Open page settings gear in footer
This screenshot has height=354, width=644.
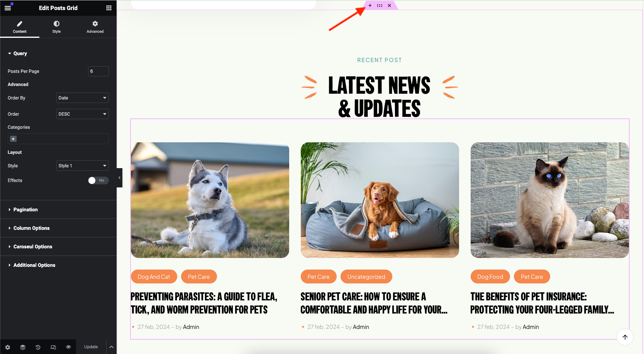point(8,347)
